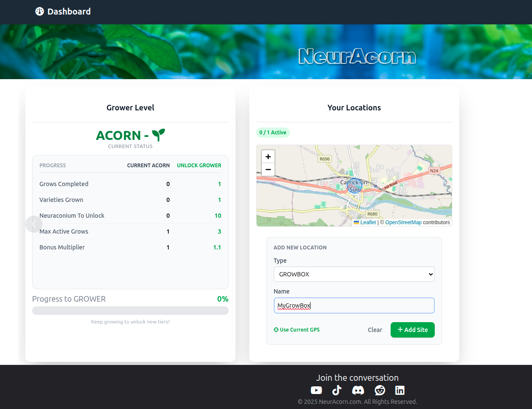Open the Reddit social link
The width and height of the screenshot is (532, 409).
coord(380,390)
